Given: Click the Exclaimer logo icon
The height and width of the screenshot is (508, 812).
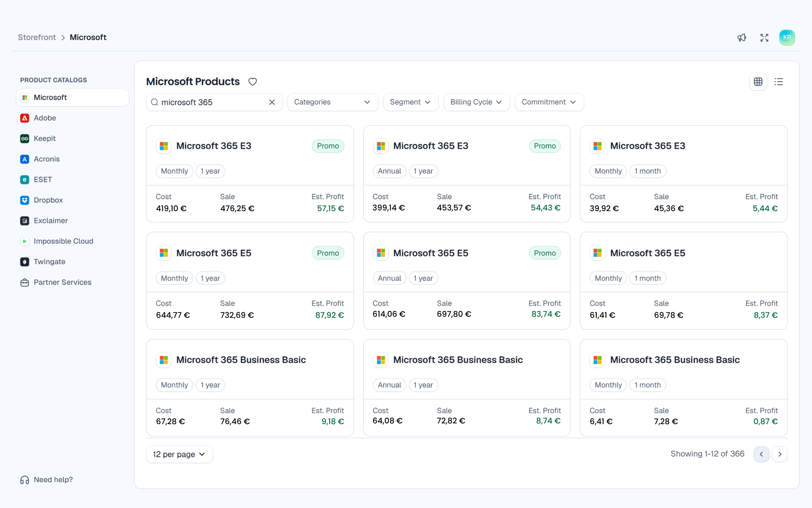Looking at the screenshot, I should click(25, 221).
